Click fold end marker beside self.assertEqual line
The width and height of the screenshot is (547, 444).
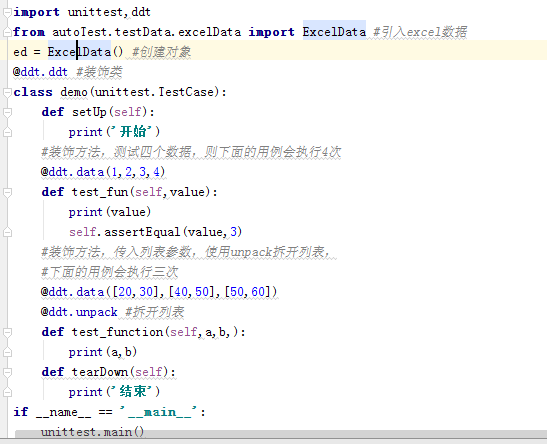point(7,232)
